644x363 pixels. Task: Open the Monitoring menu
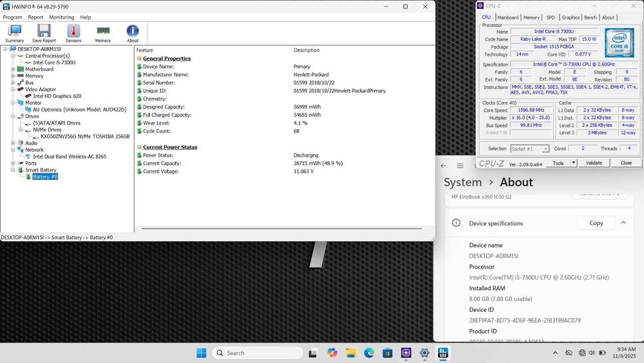click(x=62, y=17)
